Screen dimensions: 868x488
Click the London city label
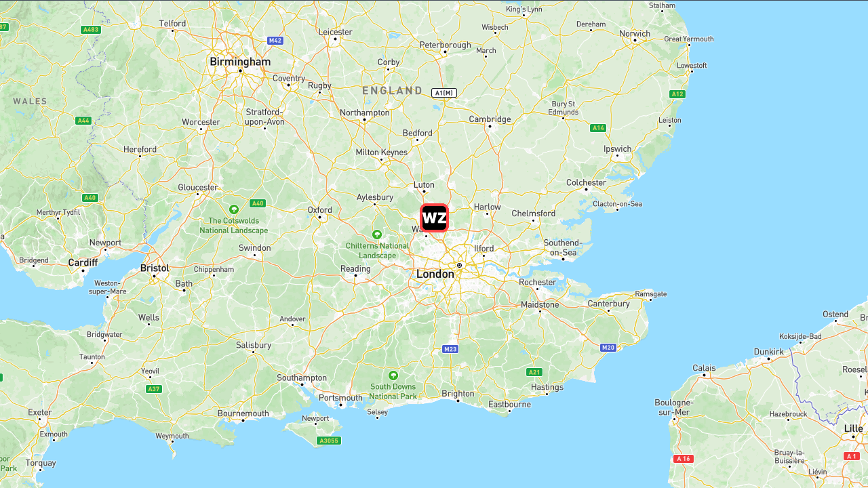pyautogui.click(x=435, y=274)
